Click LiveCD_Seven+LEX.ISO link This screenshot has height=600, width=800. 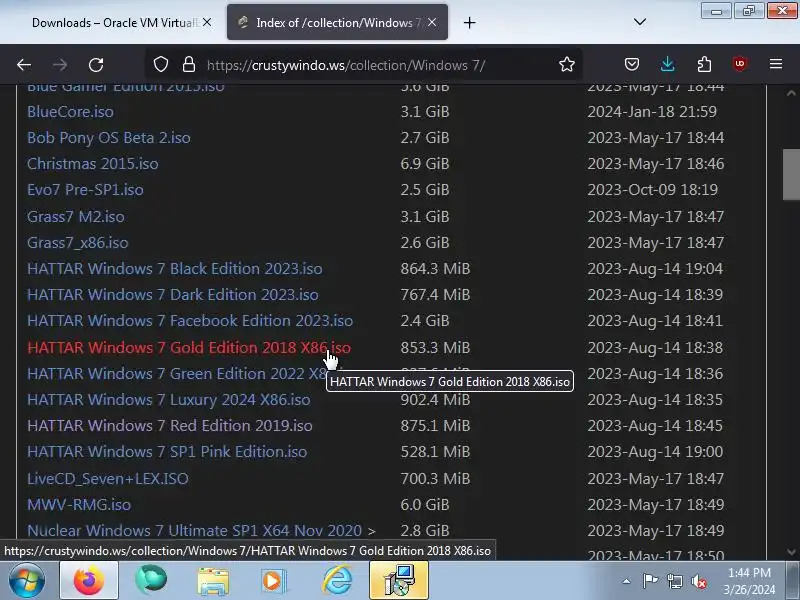[x=108, y=479]
